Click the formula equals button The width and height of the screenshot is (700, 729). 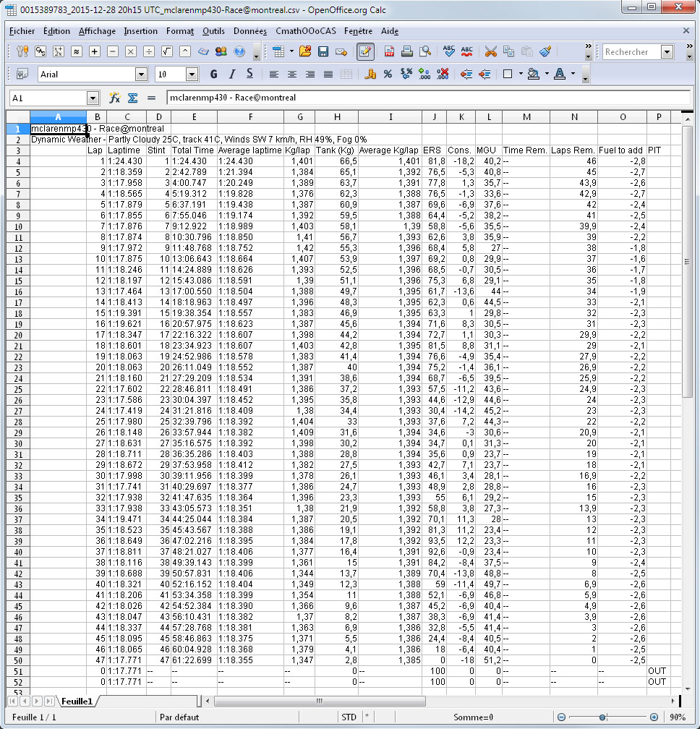151,98
